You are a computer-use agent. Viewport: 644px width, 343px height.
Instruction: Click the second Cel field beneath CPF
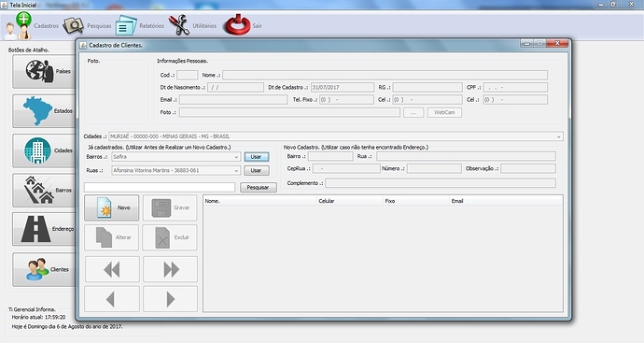[x=515, y=99]
